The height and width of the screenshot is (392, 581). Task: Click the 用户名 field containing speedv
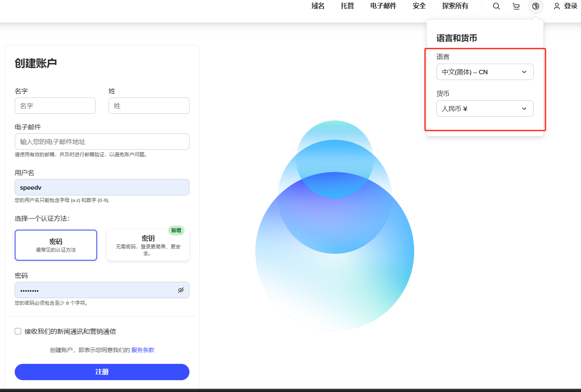pos(102,187)
